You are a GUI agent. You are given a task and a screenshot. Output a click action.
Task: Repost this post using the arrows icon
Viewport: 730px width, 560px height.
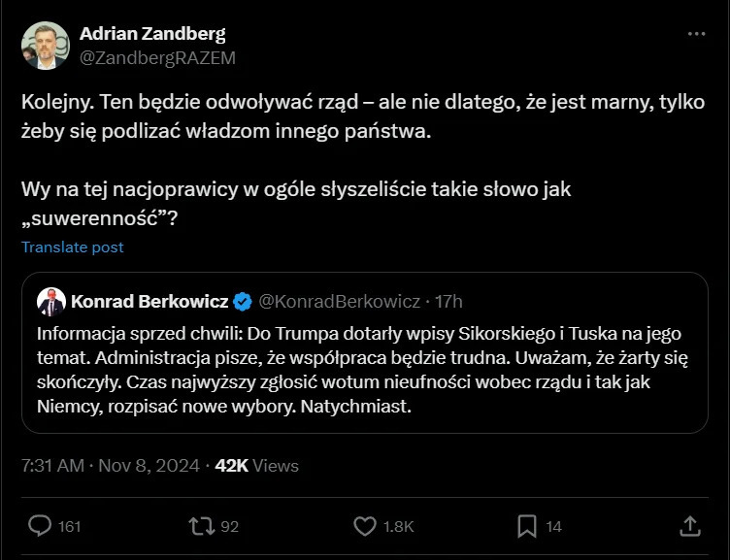coord(200,526)
